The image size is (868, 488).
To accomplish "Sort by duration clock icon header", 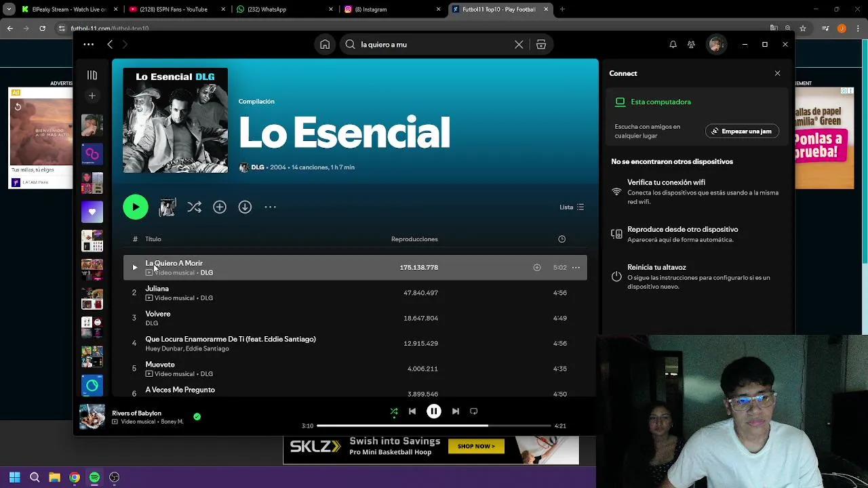I will pos(561,239).
